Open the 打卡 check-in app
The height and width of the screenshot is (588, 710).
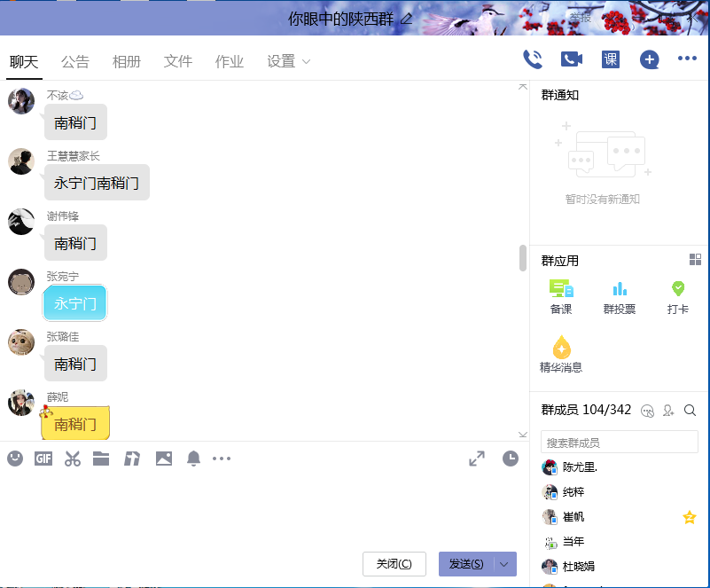[678, 297]
